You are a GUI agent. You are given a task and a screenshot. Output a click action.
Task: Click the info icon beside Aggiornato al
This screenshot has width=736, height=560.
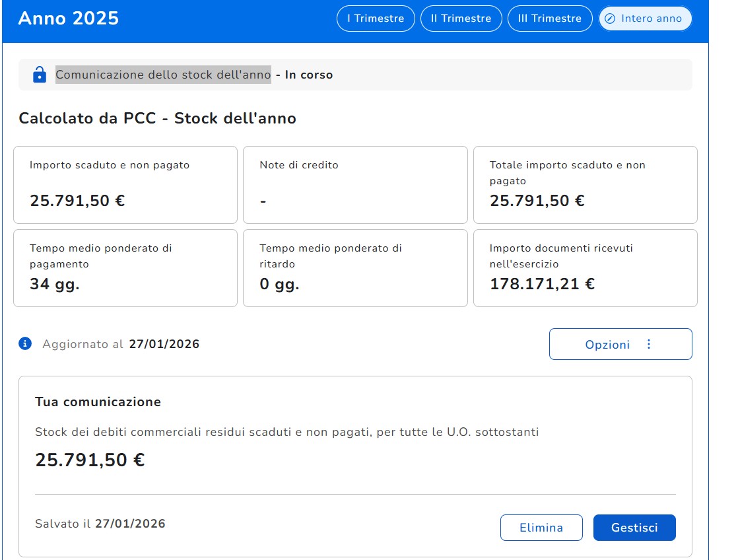point(25,343)
